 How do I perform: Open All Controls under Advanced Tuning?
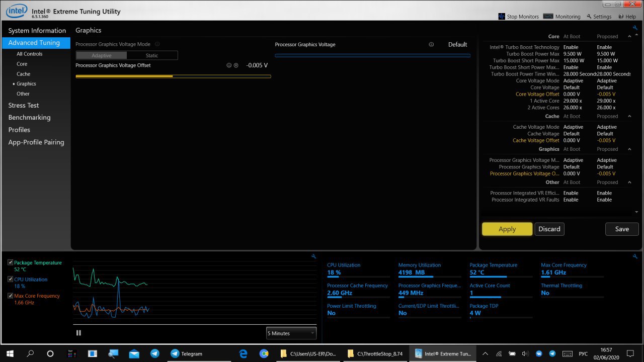[30, 54]
